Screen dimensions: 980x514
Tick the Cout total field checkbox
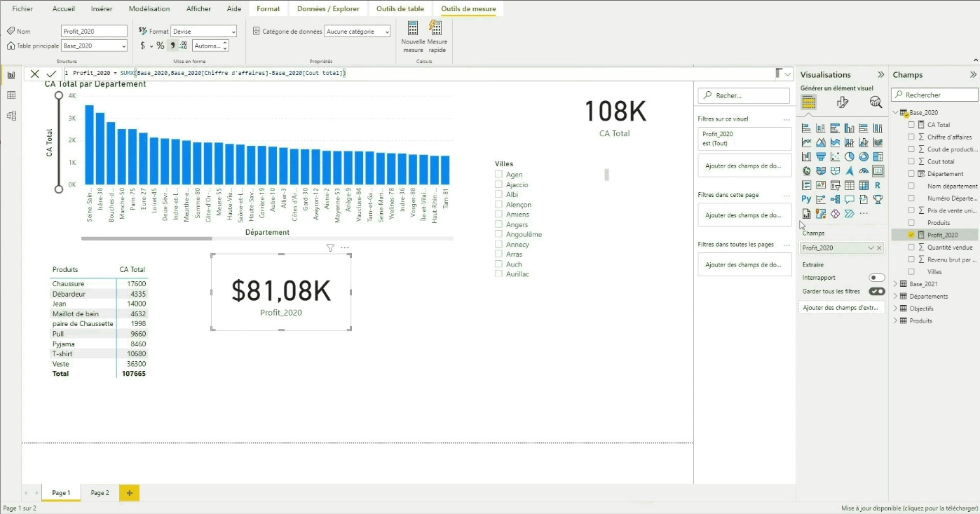(911, 161)
